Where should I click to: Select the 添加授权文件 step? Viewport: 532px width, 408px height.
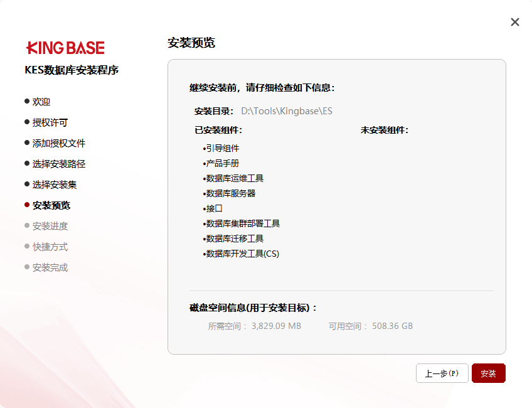click(x=58, y=142)
